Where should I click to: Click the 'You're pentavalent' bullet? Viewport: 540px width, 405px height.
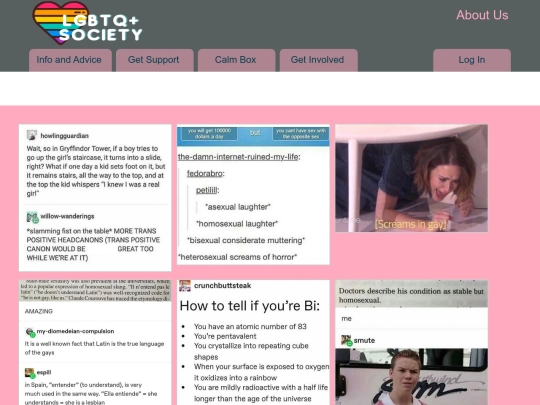pos(225,336)
